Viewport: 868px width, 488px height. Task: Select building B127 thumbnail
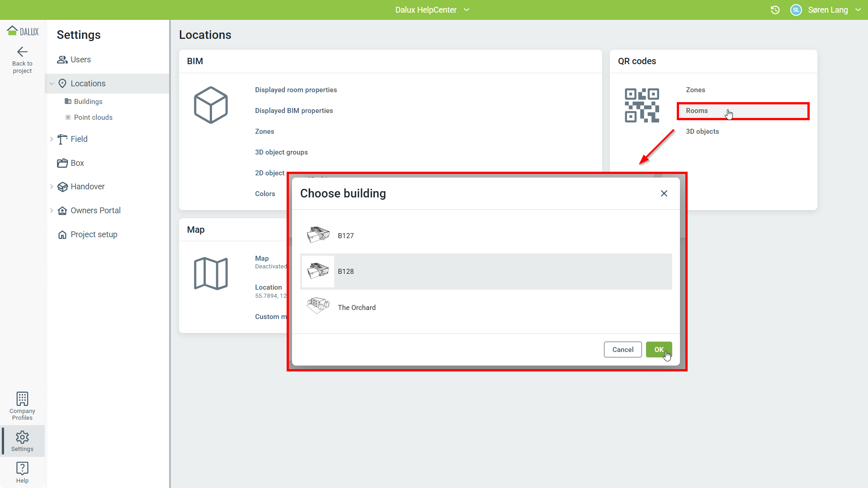(x=318, y=235)
